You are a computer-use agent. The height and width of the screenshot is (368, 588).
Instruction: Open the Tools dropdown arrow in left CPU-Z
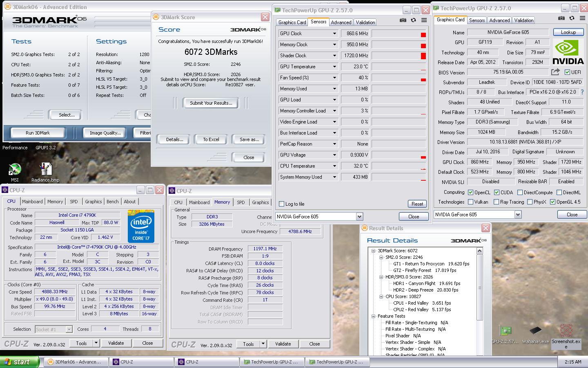96,343
